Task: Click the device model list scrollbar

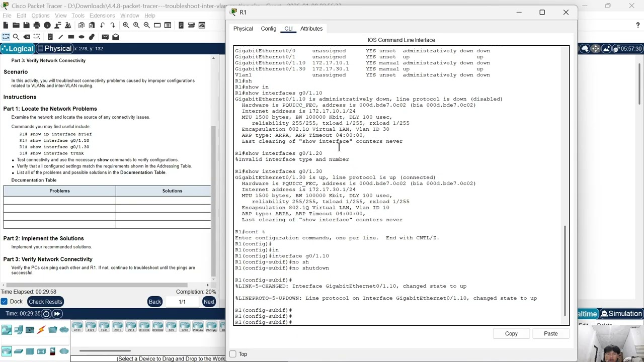Action: [105, 351]
